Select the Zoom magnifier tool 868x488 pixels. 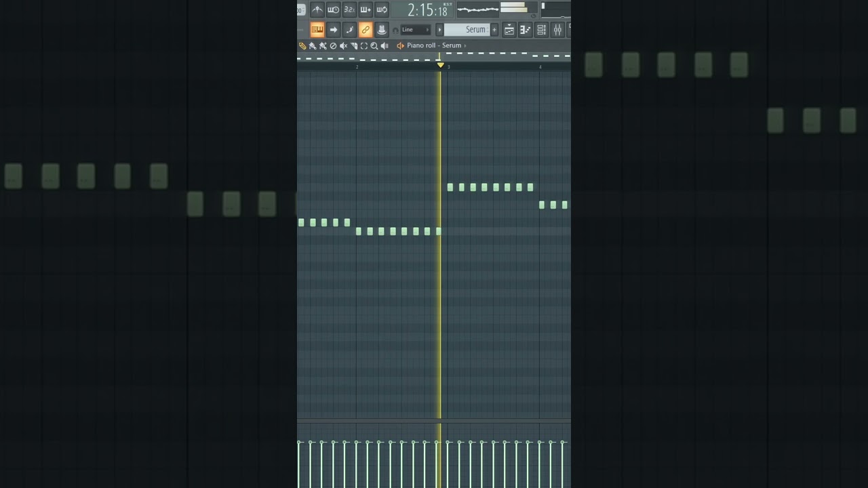pyautogui.click(x=374, y=45)
